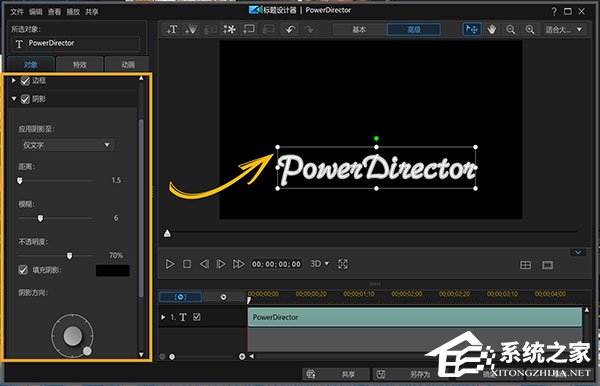Open the 播放 (Playback) menu
Image resolution: width=600 pixels, height=386 pixels.
pyautogui.click(x=73, y=12)
